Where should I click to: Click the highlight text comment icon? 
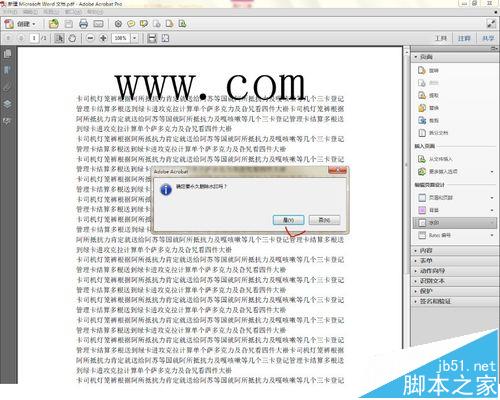144,24
